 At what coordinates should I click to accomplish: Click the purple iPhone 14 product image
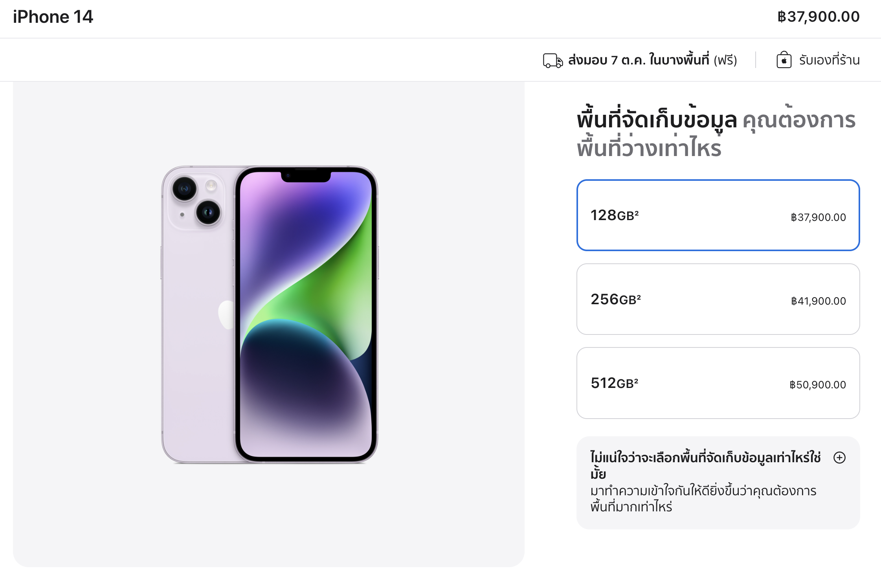(x=270, y=314)
